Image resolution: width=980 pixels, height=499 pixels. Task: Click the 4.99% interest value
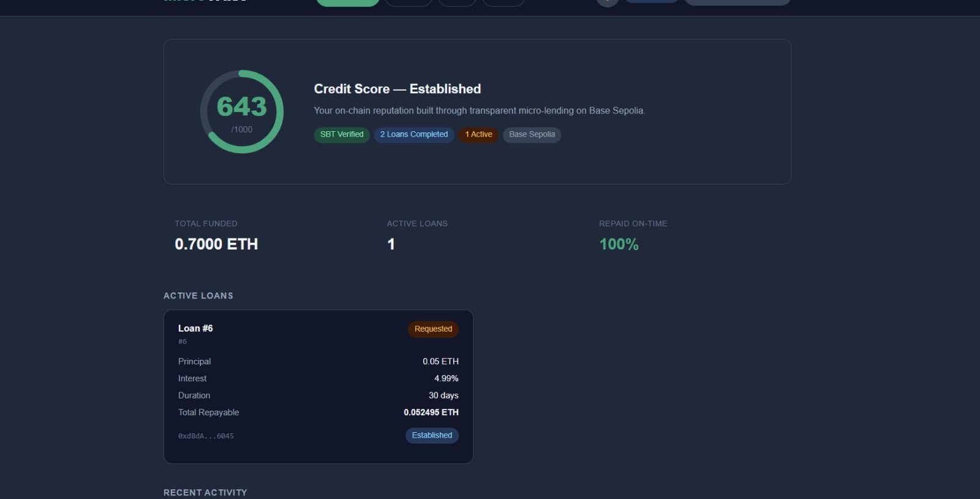[446, 379]
